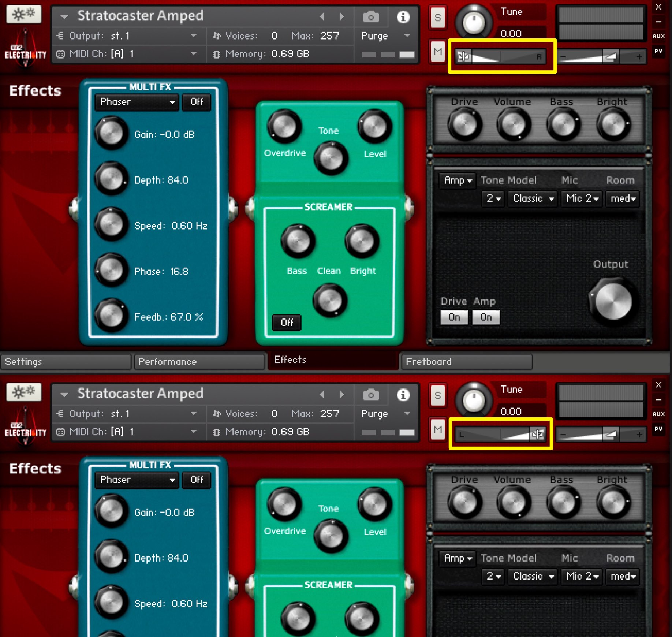Click the pan slider set fully right
The width and height of the screenshot is (672, 637).
[x=501, y=434]
